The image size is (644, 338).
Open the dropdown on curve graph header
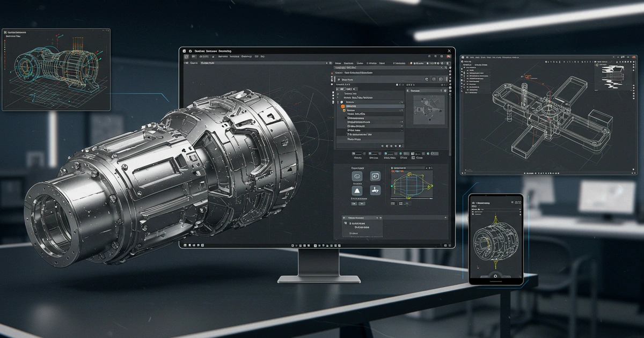click(430, 168)
